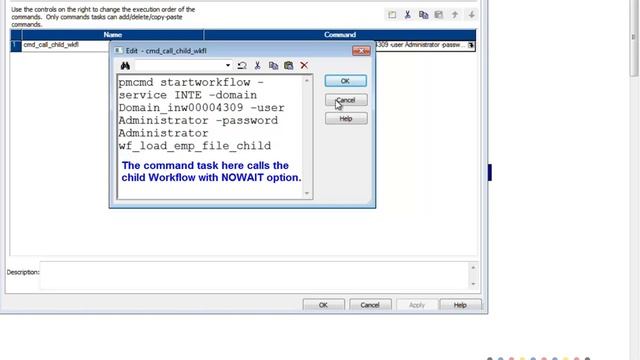Image resolution: width=640 pixels, height=360 pixels.
Task: Click Paste icon in the commands list toolbar
Action: (439, 15)
